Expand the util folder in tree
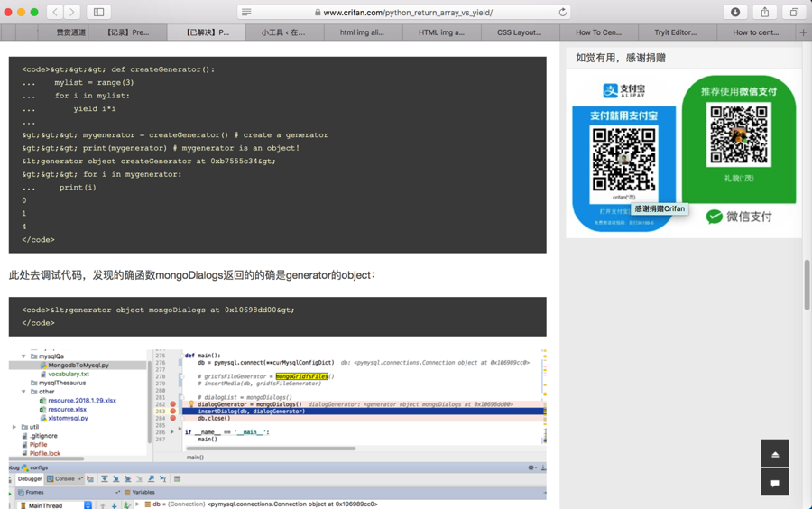Viewport: 812px width, 509px height. pyautogui.click(x=14, y=427)
